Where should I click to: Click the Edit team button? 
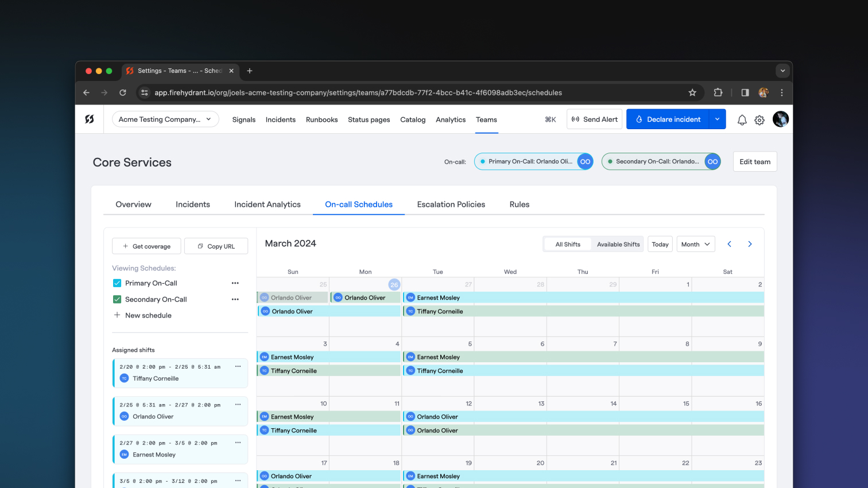coord(754,162)
